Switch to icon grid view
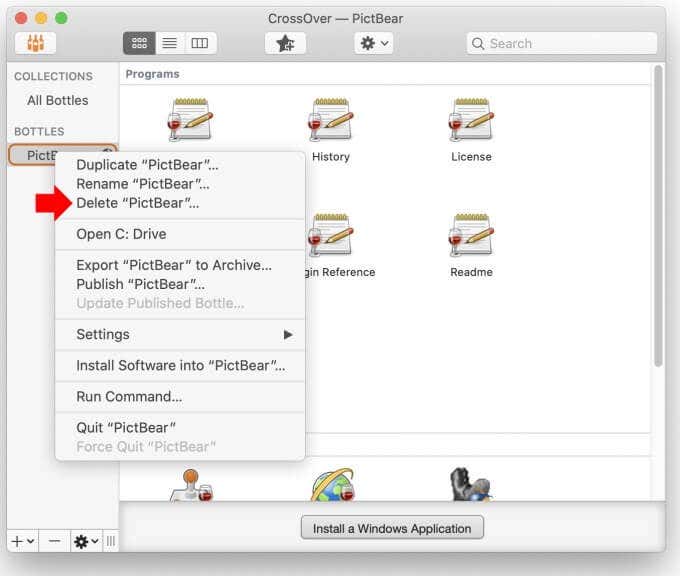This screenshot has width=680, height=576. [x=139, y=43]
